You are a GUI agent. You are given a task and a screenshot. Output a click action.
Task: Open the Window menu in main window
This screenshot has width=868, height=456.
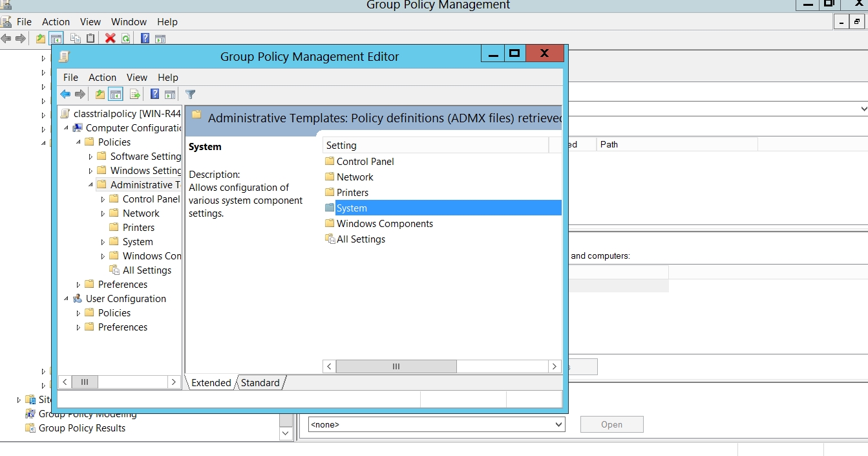tap(129, 22)
